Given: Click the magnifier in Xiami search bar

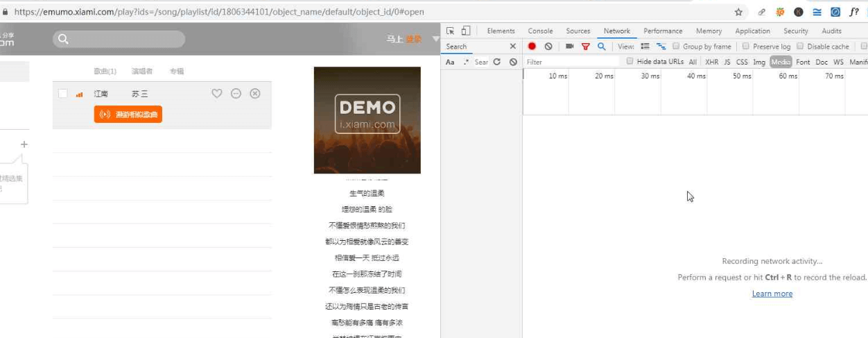Looking at the screenshot, I should click(63, 39).
